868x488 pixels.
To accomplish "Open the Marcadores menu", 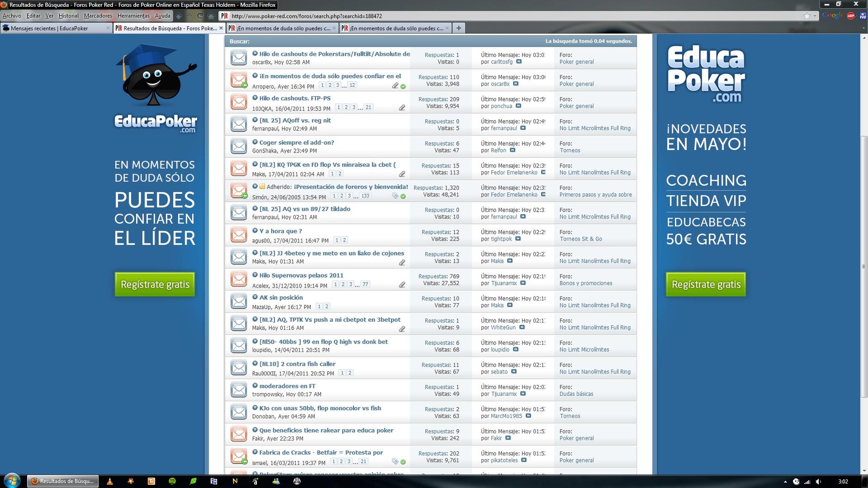I will 98,16.
